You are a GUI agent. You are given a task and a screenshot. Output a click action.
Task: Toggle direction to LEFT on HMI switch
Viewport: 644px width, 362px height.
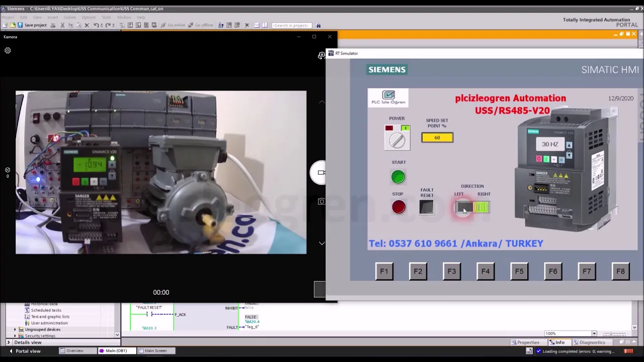coord(463,207)
